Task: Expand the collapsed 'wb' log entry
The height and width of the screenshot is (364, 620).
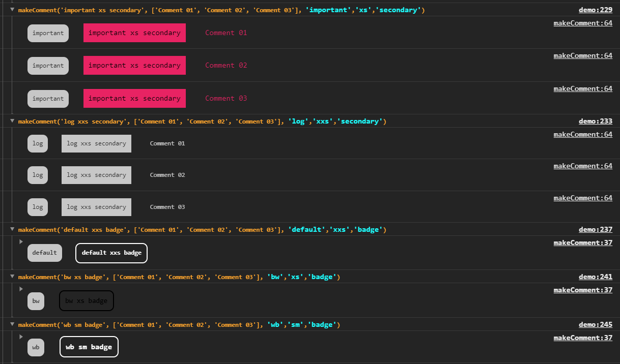Action: (x=21, y=337)
